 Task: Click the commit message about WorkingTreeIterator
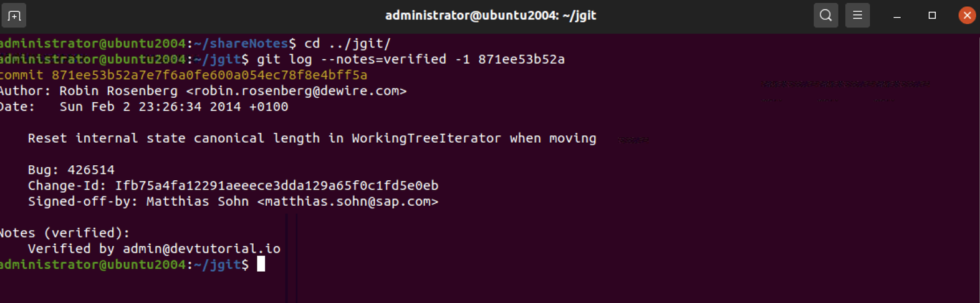[x=312, y=138]
